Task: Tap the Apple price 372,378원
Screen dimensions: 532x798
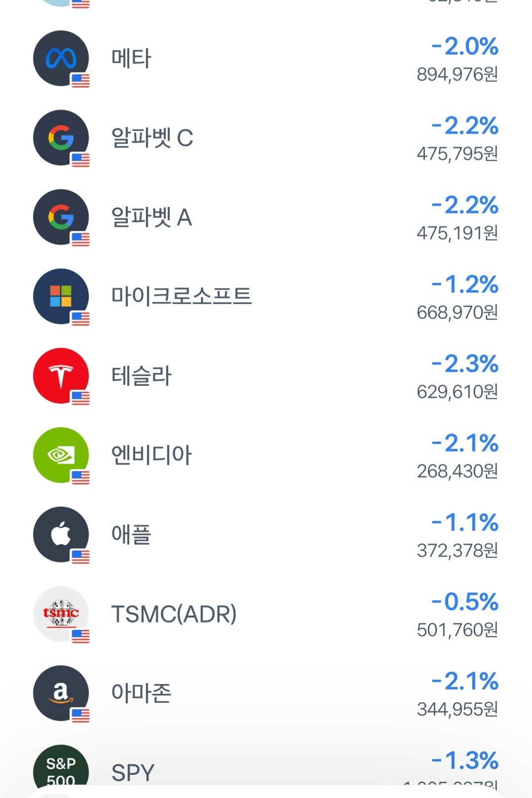Action: tap(457, 551)
